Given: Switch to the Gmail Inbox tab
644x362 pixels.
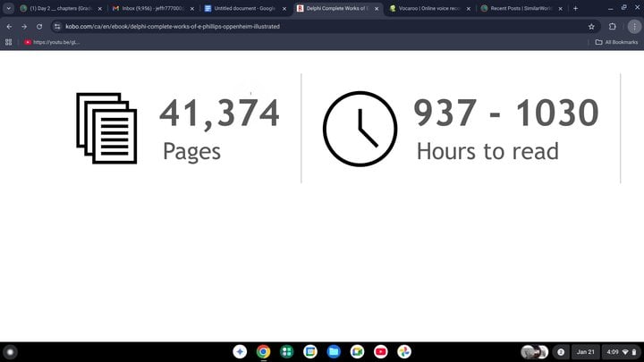Looking at the screenshot, I should click(x=148, y=8).
